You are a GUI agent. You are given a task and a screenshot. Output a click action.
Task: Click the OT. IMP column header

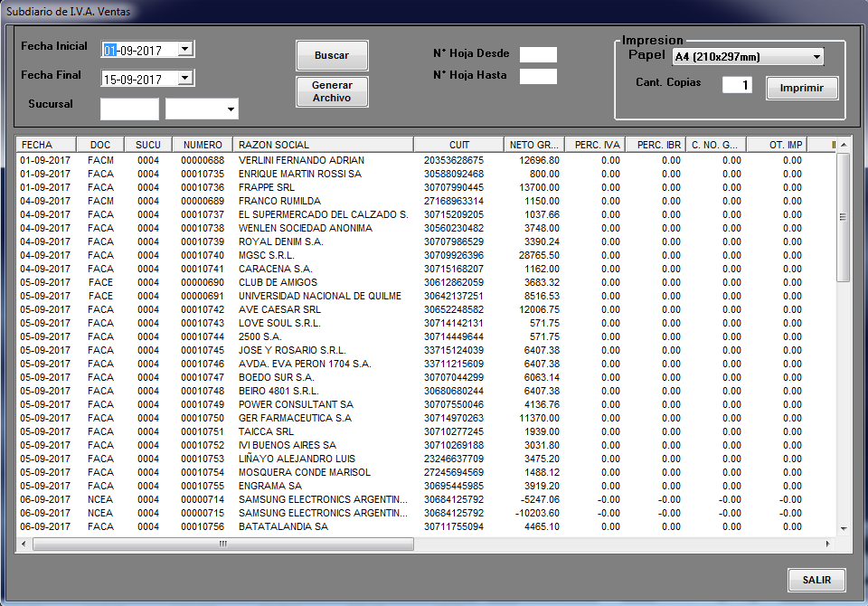777,145
